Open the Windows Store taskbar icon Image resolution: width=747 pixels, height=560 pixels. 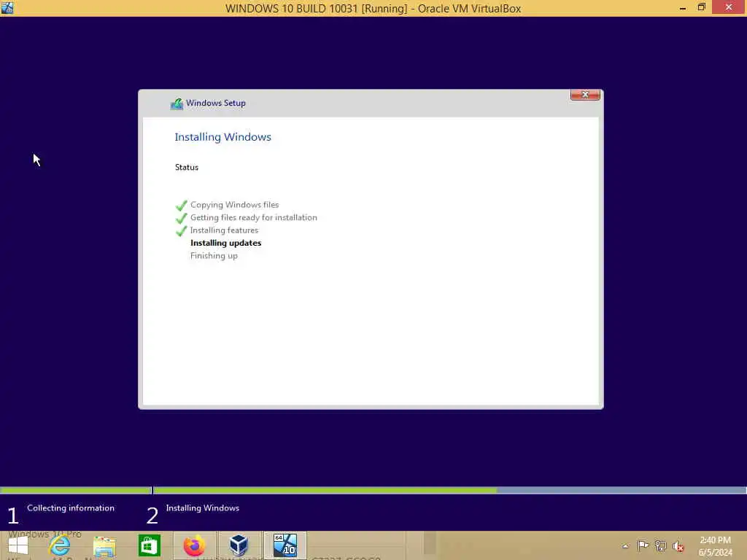[150, 545]
